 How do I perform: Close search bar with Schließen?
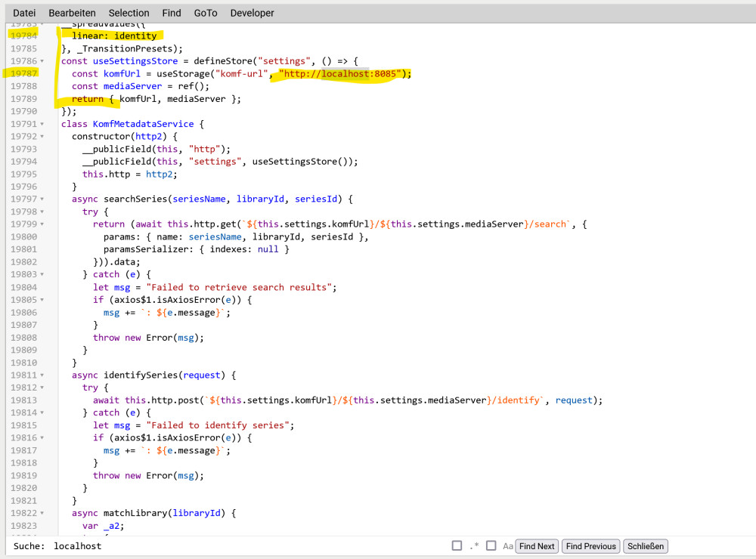(x=646, y=546)
